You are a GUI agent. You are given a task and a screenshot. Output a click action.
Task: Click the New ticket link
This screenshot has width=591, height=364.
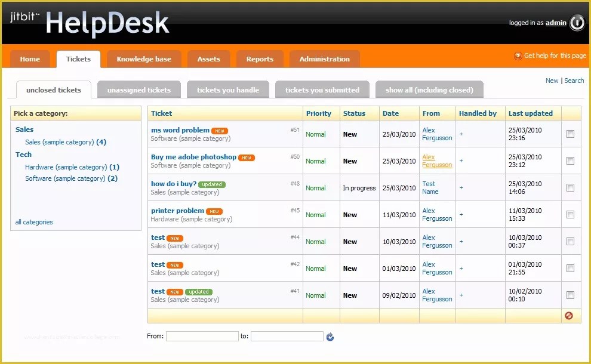pyautogui.click(x=552, y=81)
